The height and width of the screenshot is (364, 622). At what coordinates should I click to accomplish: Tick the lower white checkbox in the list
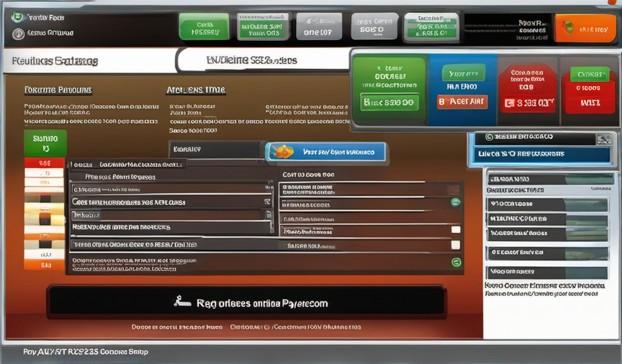(456, 245)
